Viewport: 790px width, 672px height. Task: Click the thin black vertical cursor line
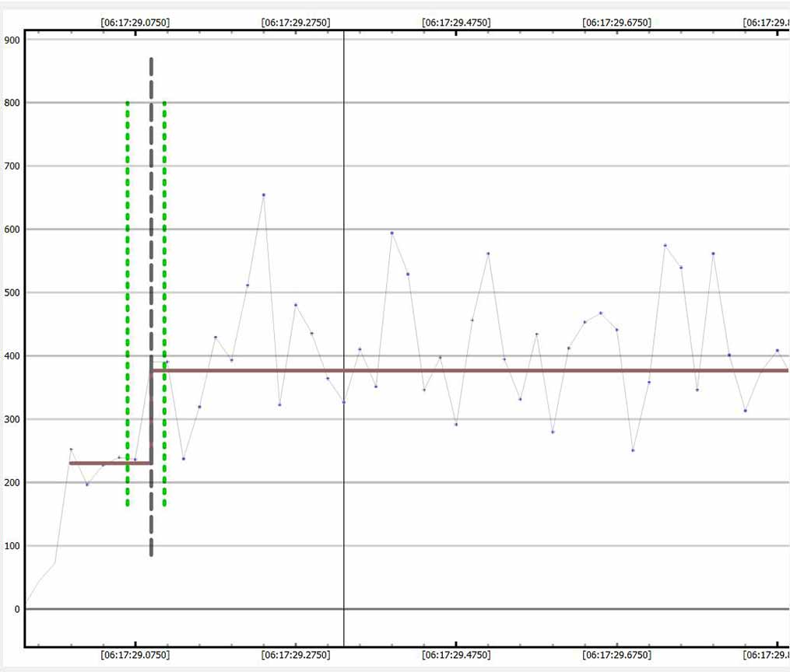point(343,156)
